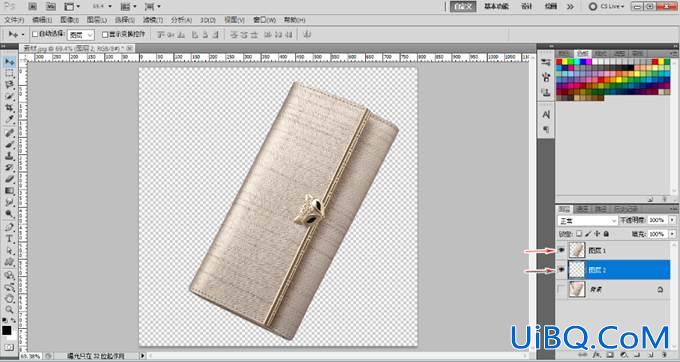Select the Dodge tool
The height and width of the screenshot is (362, 680).
point(9,214)
